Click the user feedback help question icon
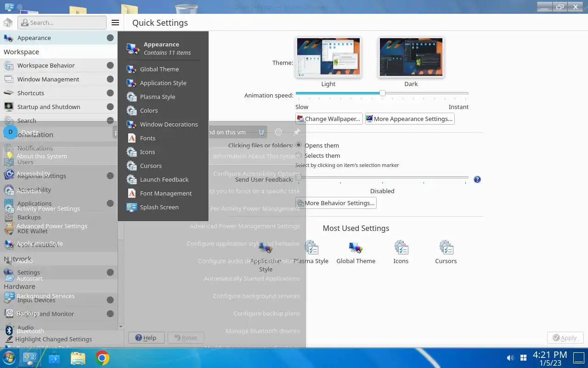Viewport: 588px width, 368px height. pos(477,179)
